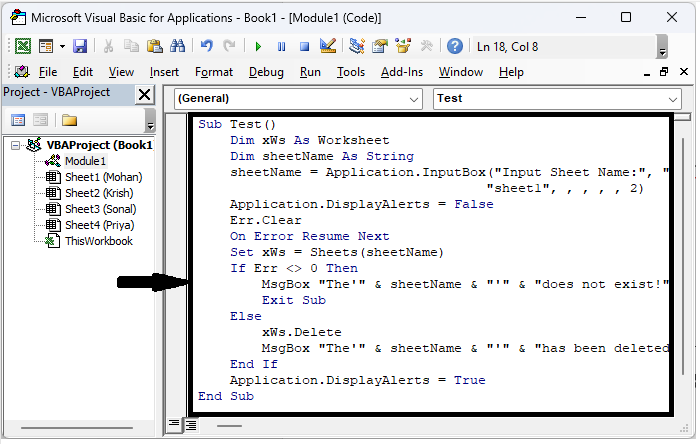This screenshot has height=444, width=700.
Task: Click the Ln 18, Col 8 position indicator
Action: pos(508,46)
